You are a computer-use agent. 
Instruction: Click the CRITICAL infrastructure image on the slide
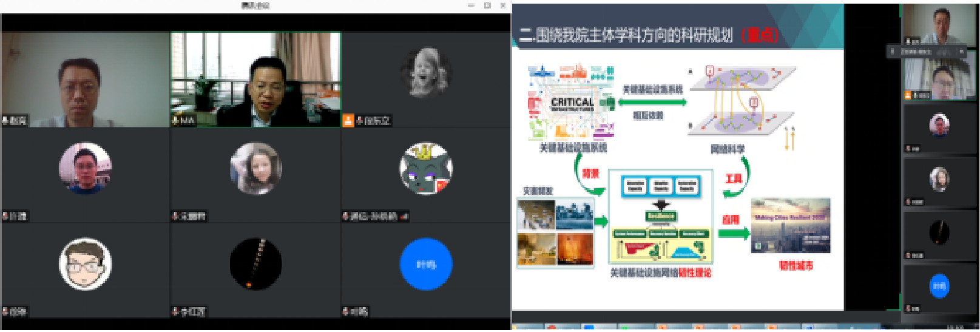coord(572,102)
